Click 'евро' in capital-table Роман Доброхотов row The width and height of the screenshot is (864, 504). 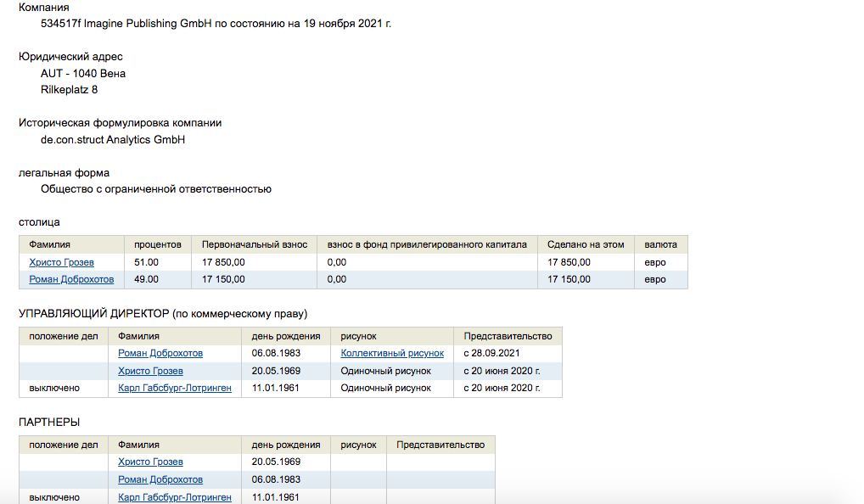(655, 279)
